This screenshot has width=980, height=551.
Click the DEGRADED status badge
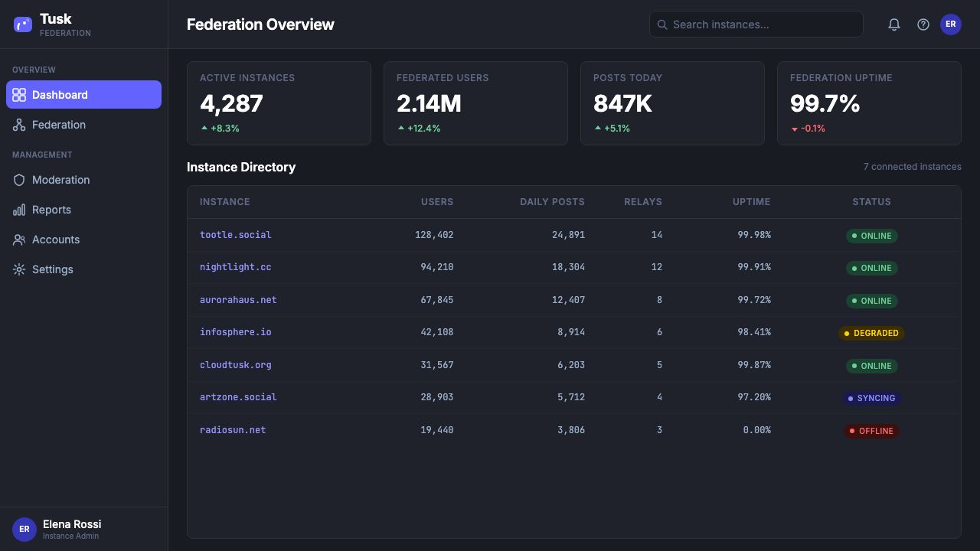pyautogui.click(x=872, y=333)
